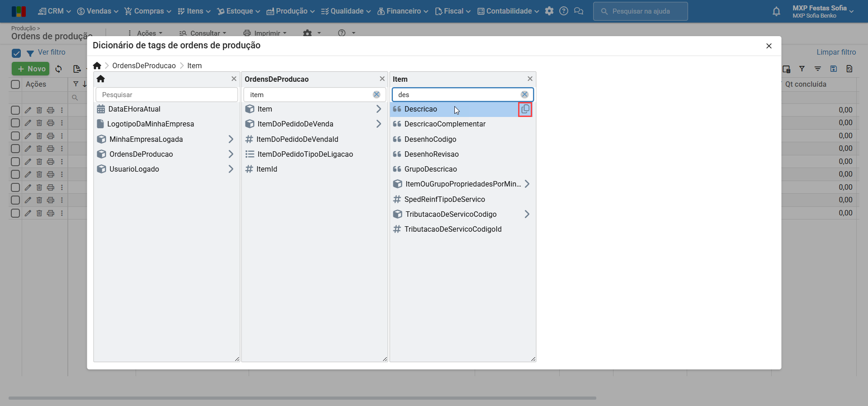Viewport: 868px width, 406px height.
Task: Close the Item panel
Action: (530, 79)
